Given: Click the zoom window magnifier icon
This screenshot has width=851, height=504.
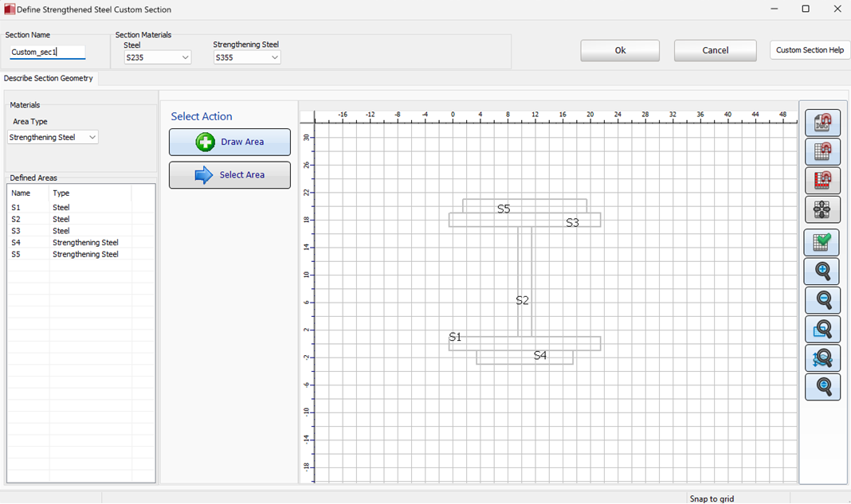Looking at the screenshot, I should coord(822,329).
